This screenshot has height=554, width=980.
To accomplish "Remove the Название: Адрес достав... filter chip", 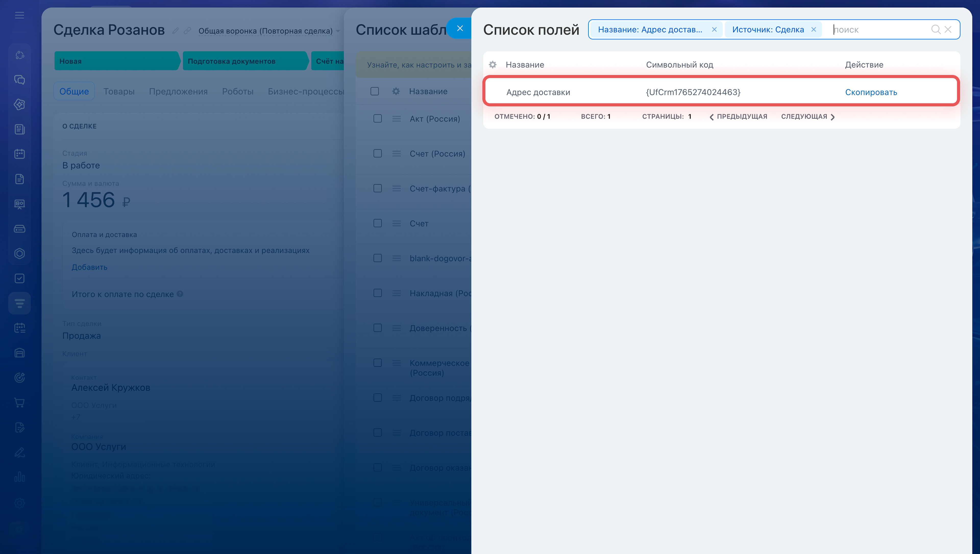I will coord(714,29).
